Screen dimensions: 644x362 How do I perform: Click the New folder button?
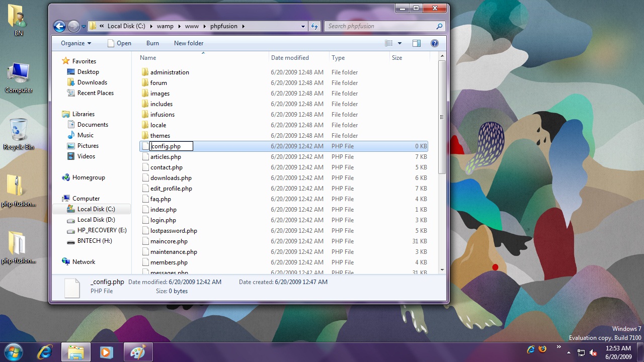click(x=189, y=43)
